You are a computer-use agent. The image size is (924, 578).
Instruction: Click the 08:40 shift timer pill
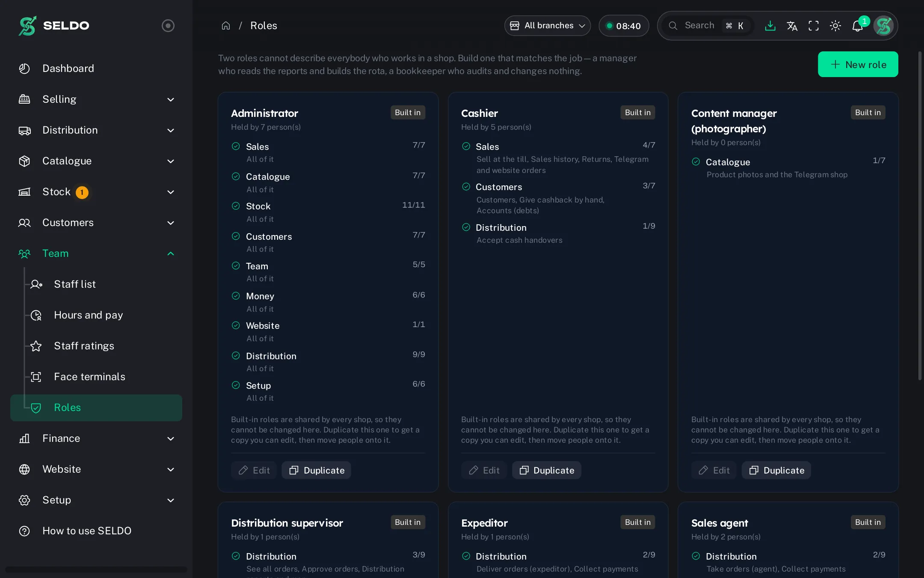[x=624, y=26]
